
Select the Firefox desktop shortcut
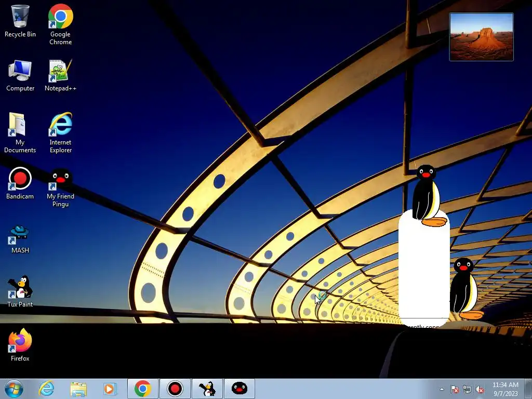20,345
